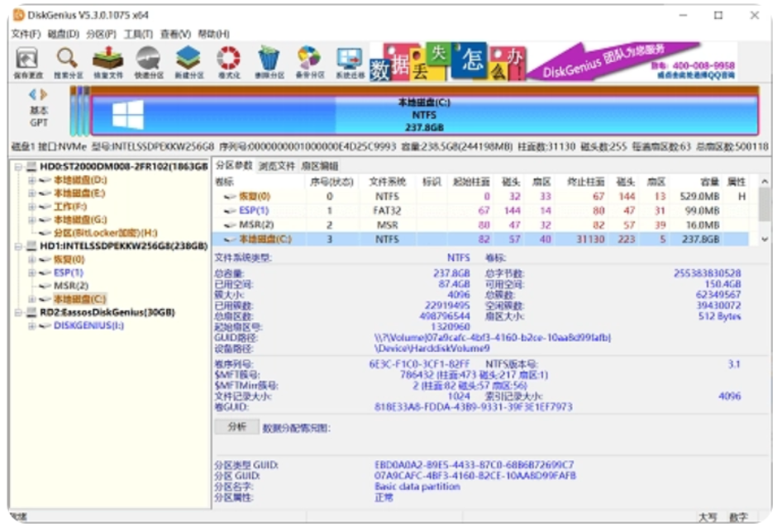Switch to the 浏览文件 tab
The width and height of the screenshot is (782, 532).
tap(277, 165)
